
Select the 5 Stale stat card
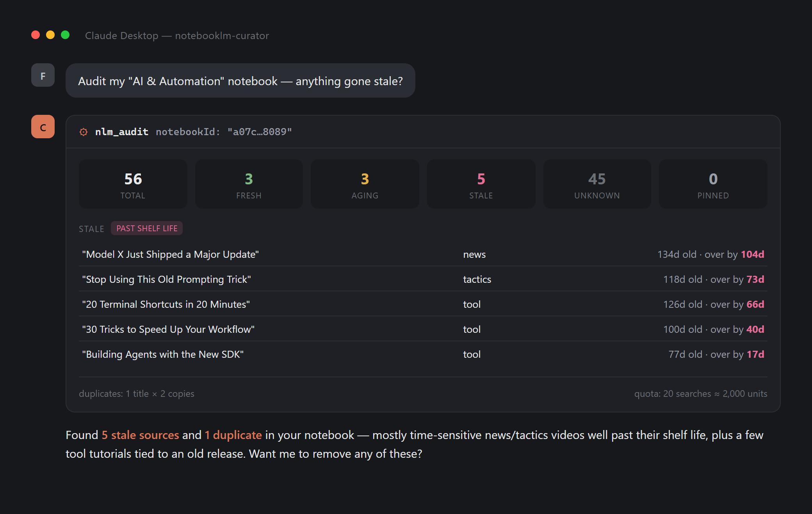(481, 184)
